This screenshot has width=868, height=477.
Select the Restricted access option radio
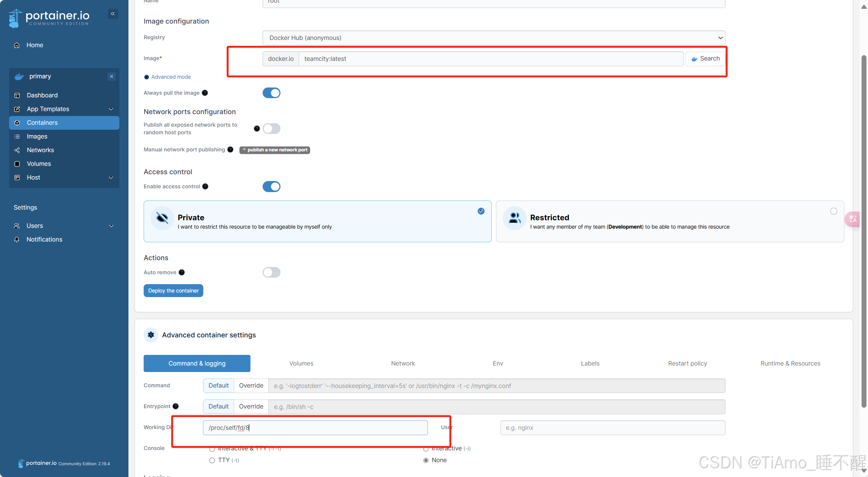(834, 211)
